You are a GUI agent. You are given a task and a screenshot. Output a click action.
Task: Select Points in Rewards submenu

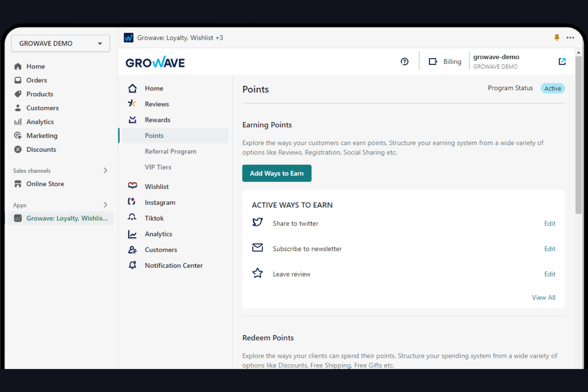pos(175,135)
